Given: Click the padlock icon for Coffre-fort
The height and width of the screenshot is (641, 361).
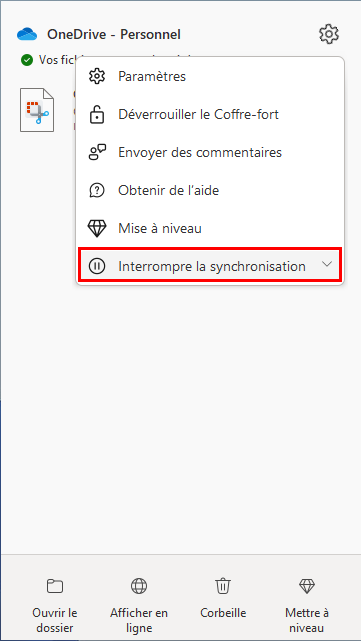Looking at the screenshot, I should pos(97,114).
